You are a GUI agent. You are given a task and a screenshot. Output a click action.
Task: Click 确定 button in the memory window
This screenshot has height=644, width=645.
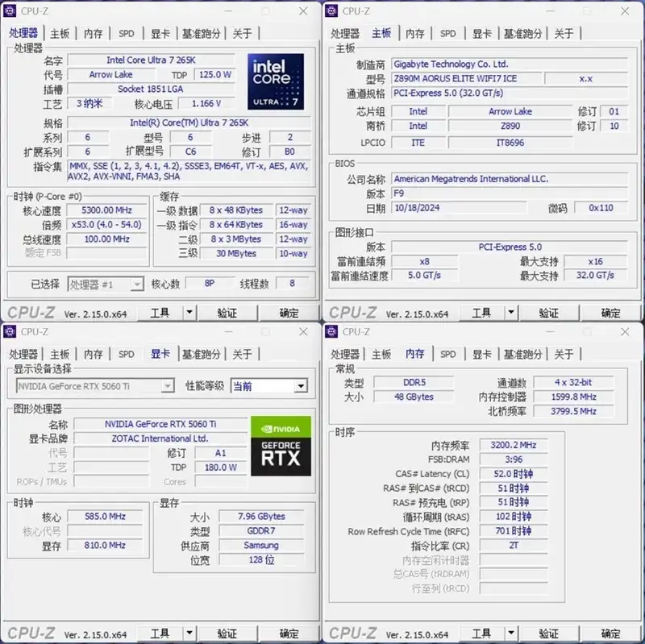tap(610, 634)
